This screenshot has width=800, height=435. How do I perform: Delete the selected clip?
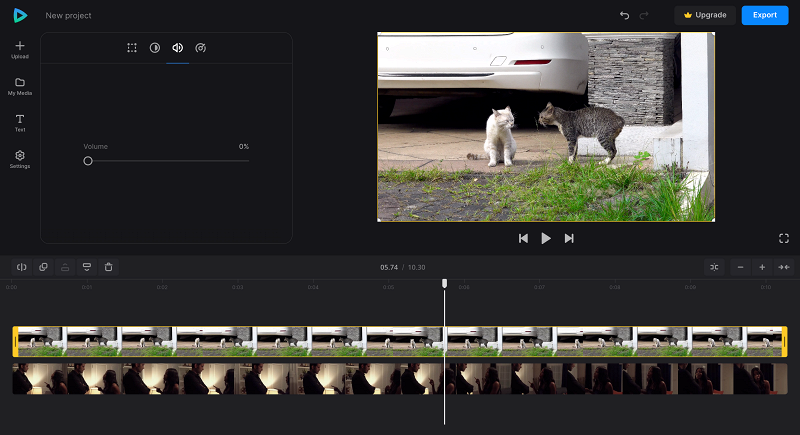(x=109, y=267)
